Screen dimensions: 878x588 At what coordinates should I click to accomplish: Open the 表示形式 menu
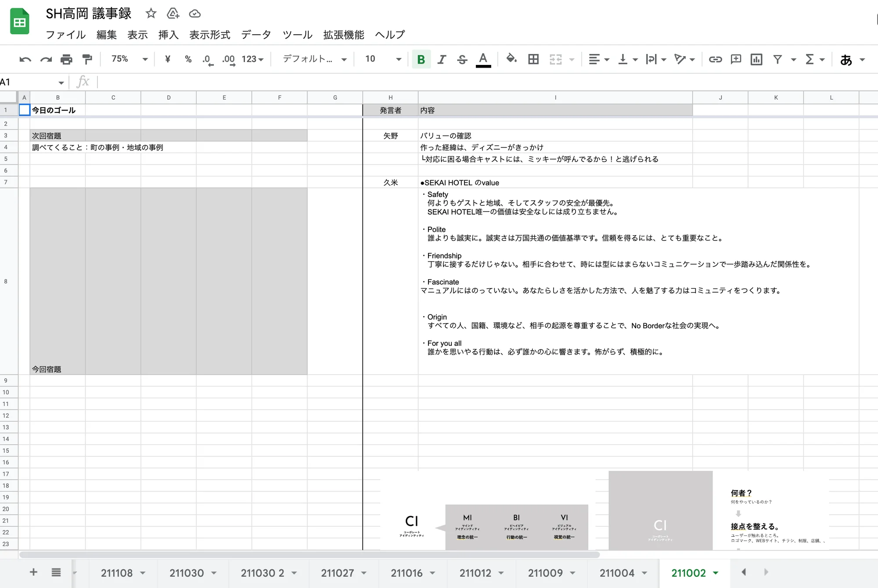[210, 35]
